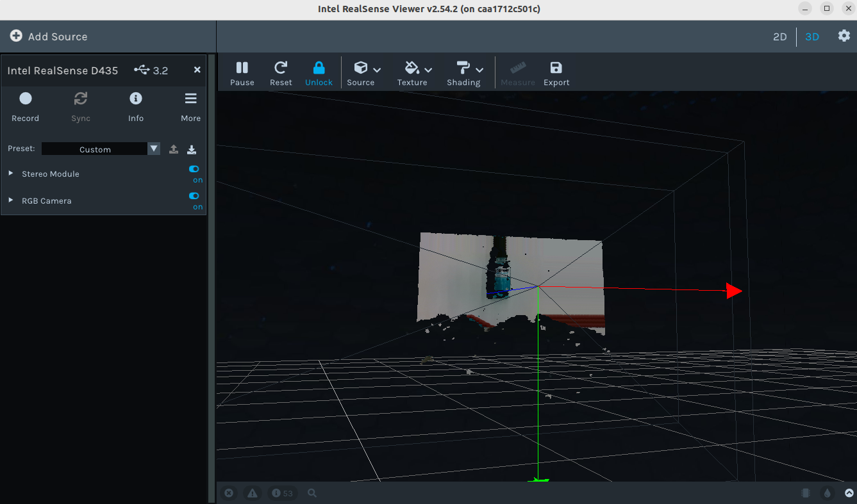The height and width of the screenshot is (504, 857).
Task: Click the left panel vertical scrollbar
Action: click(x=212, y=279)
